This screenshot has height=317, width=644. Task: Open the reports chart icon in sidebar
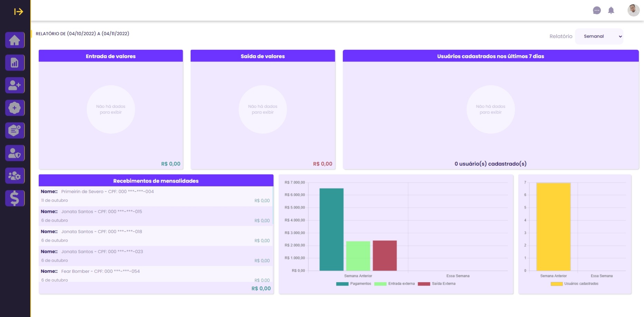pyautogui.click(x=15, y=63)
